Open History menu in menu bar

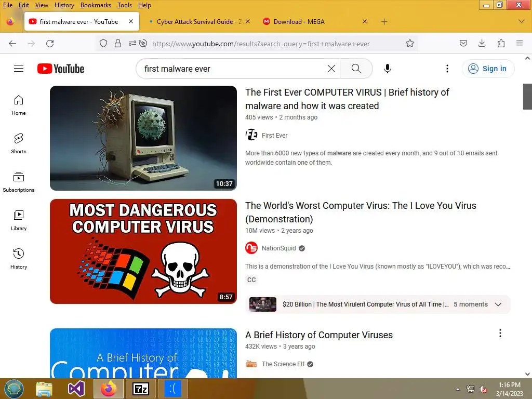(64, 5)
